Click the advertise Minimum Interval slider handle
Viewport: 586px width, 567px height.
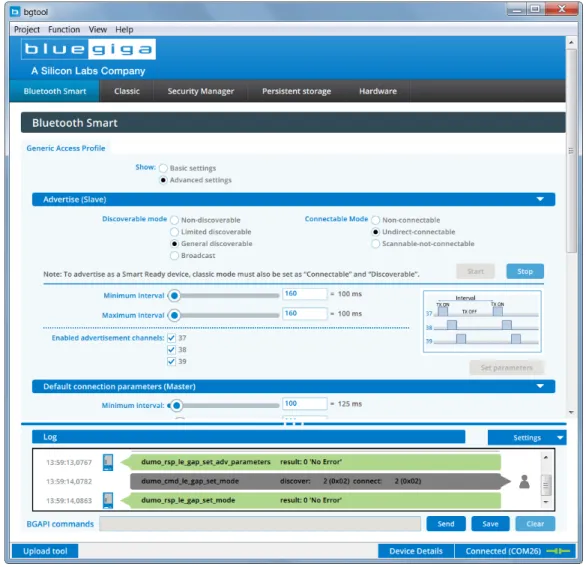[x=174, y=296]
